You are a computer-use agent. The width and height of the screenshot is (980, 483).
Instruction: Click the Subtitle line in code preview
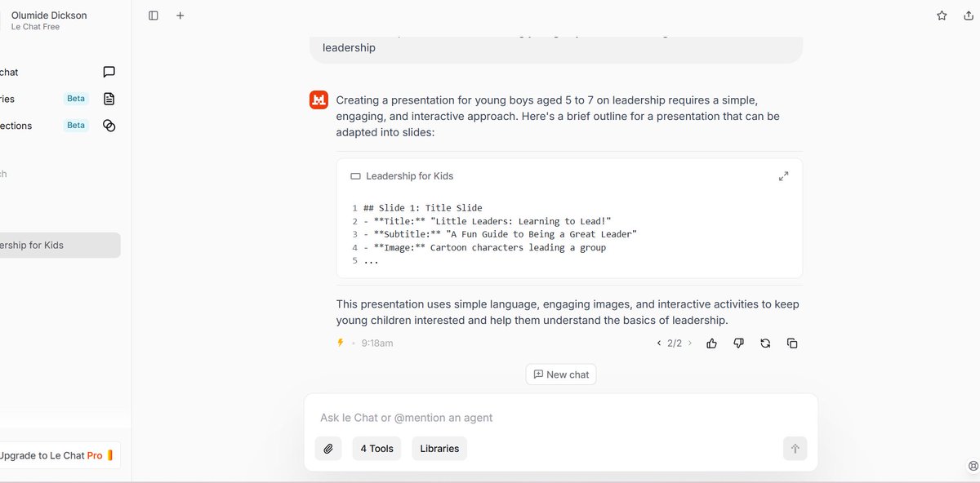500,234
